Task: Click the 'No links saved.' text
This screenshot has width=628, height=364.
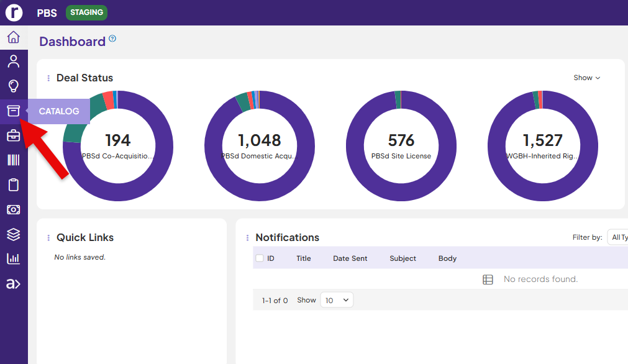Action: pyautogui.click(x=80, y=257)
